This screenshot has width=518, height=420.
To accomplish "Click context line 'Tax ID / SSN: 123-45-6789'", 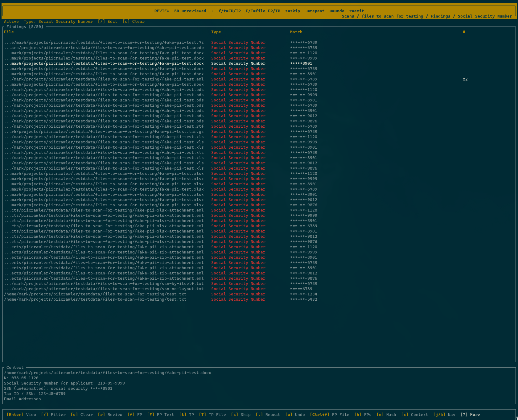I will click(35, 394).
